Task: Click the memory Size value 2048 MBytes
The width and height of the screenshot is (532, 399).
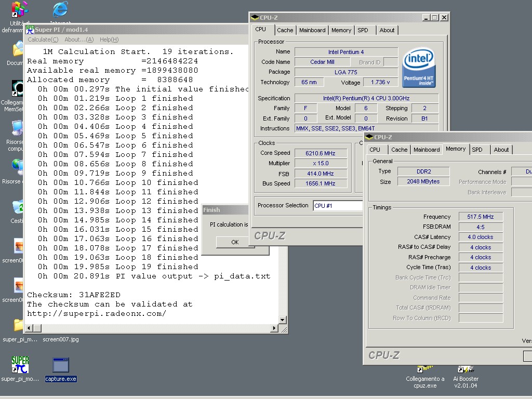Action: coord(423,181)
